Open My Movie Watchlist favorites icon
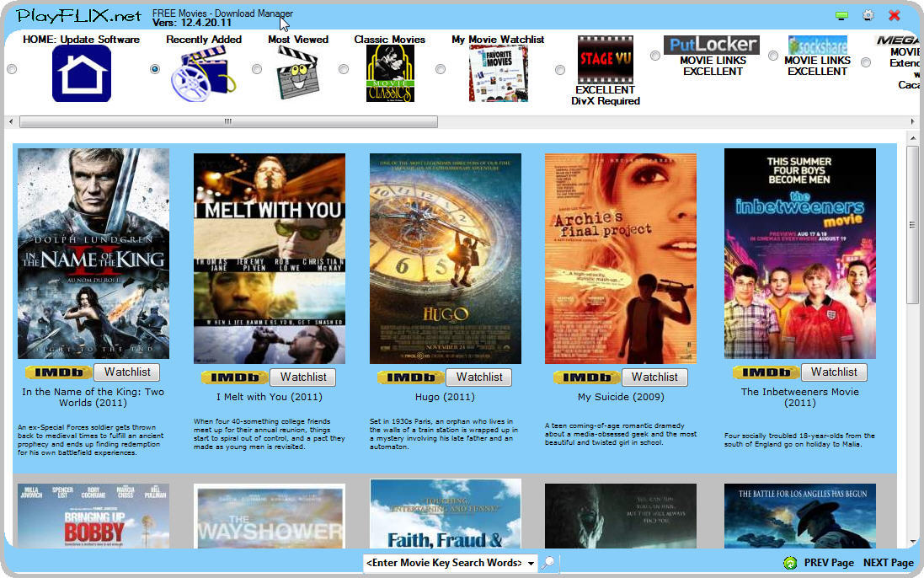The height and width of the screenshot is (578, 924). [497, 72]
